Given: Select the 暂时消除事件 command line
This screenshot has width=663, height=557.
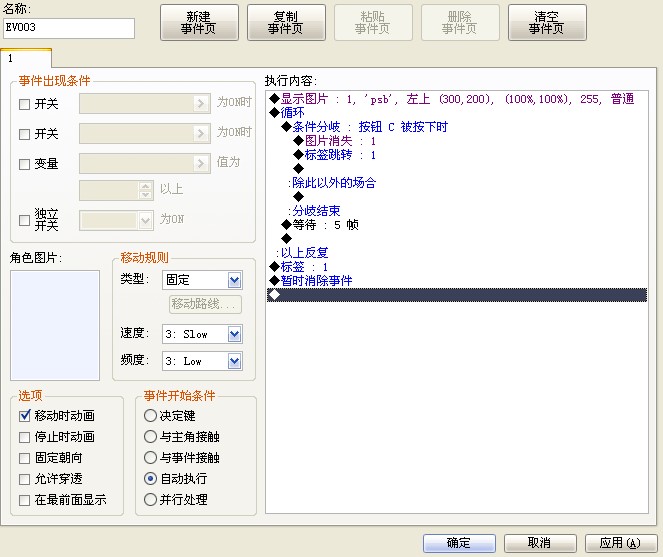Looking at the screenshot, I should (457, 281).
